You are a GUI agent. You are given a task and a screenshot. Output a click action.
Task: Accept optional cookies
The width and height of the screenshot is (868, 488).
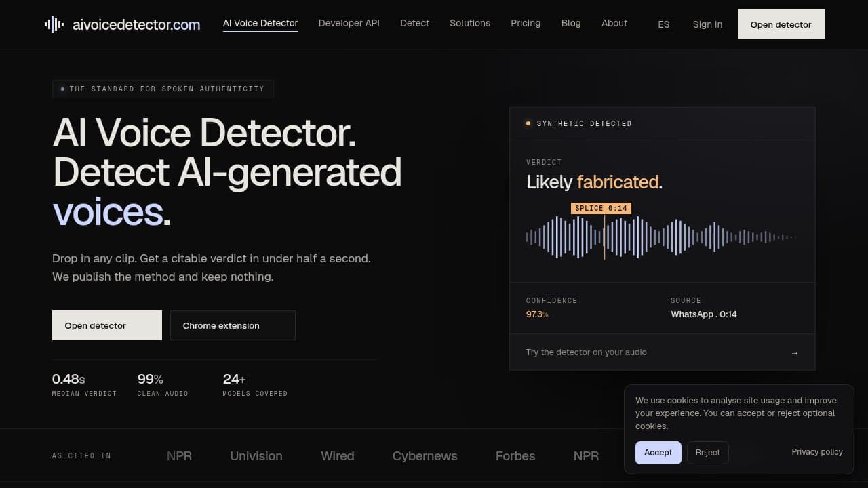coord(658,453)
